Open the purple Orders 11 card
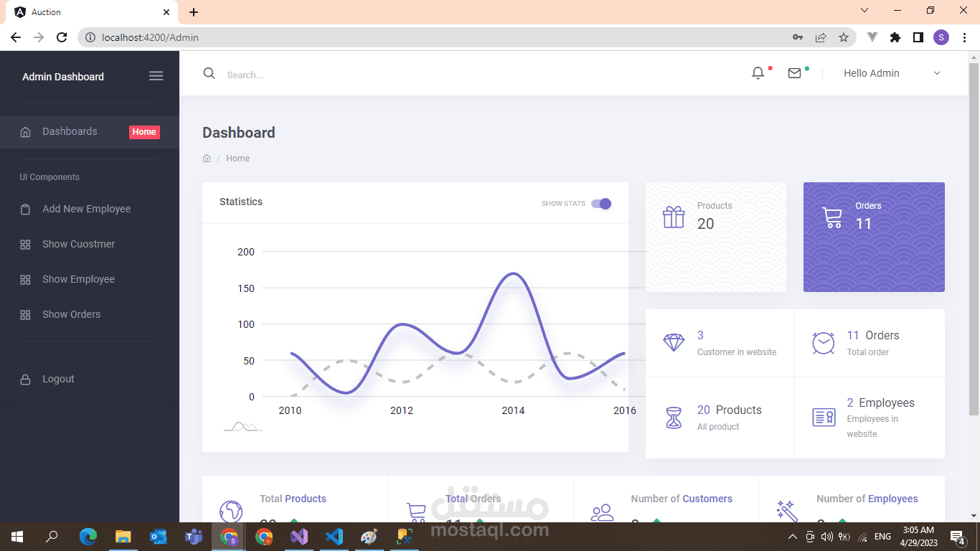This screenshot has width=980, height=551. 874,237
